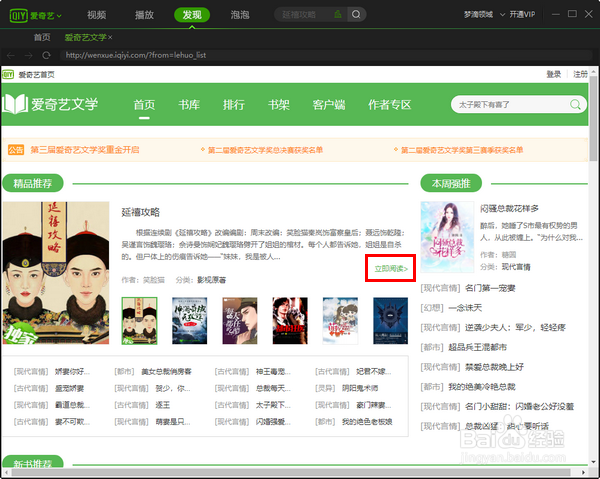Open the large 延禧攻略 book cover
This screenshot has width=600, height=479.
tap(56, 273)
